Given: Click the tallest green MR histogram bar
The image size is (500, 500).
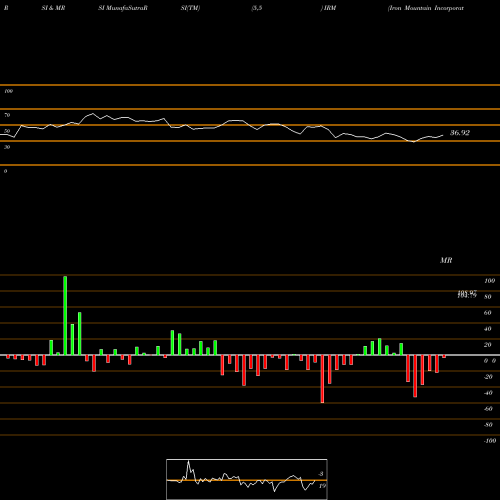Looking at the screenshot, I should pyautogui.click(x=65, y=315).
